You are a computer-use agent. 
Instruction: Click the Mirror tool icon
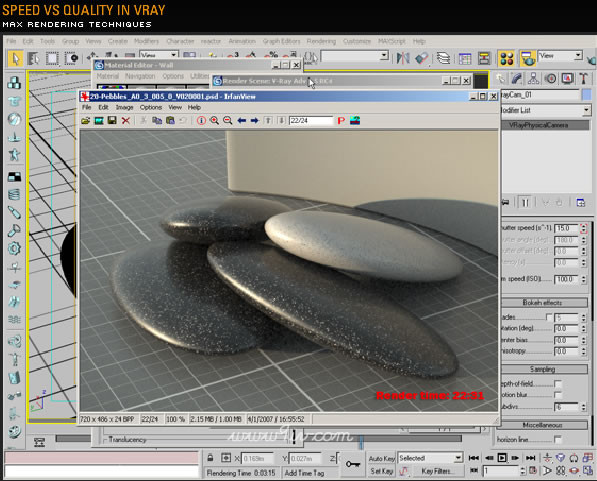pyautogui.click(x=403, y=58)
